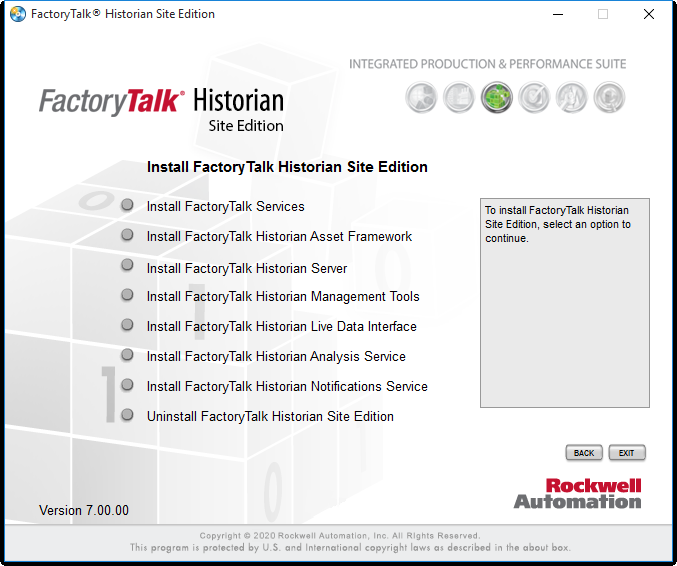This screenshot has height=566, width=677.
Task: Select Install FactoryTalk Services
Action: point(225,206)
